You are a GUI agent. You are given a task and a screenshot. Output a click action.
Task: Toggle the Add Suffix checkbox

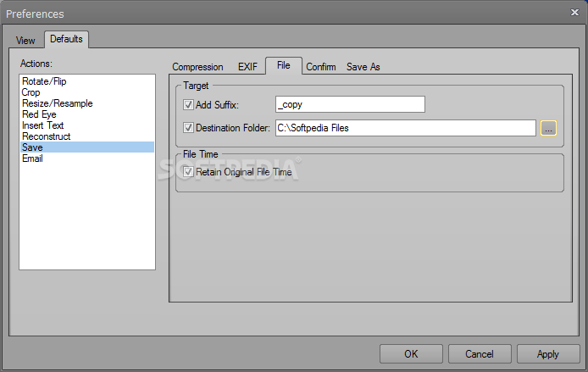188,104
